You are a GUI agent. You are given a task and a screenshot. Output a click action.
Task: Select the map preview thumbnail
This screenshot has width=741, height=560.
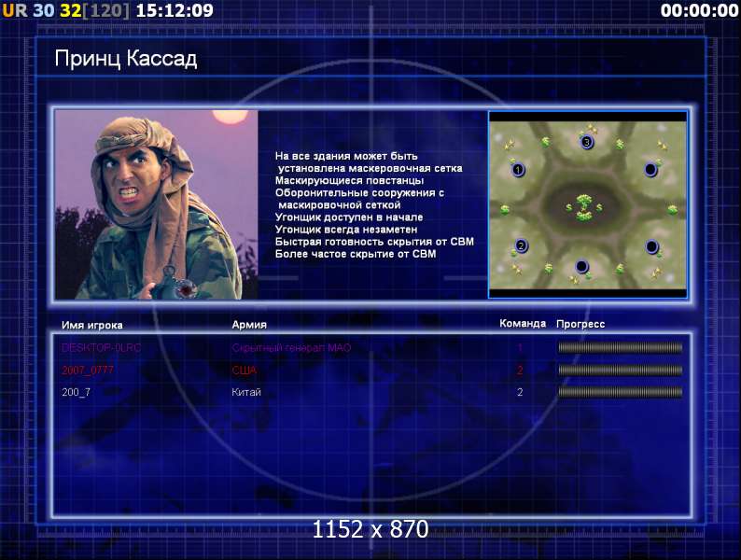(587, 204)
